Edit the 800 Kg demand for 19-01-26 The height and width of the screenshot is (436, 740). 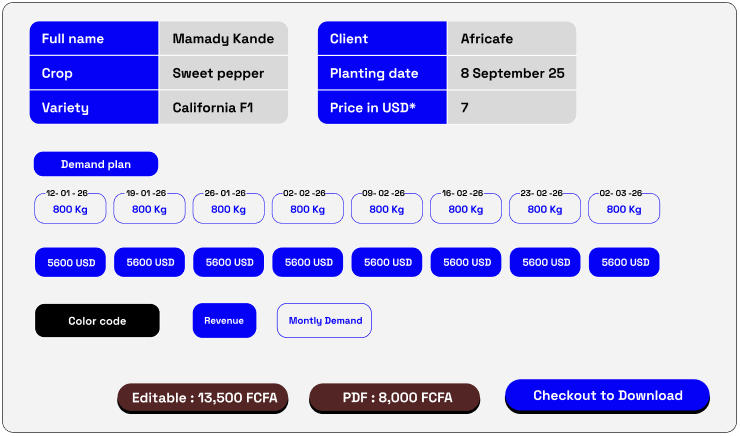(149, 209)
